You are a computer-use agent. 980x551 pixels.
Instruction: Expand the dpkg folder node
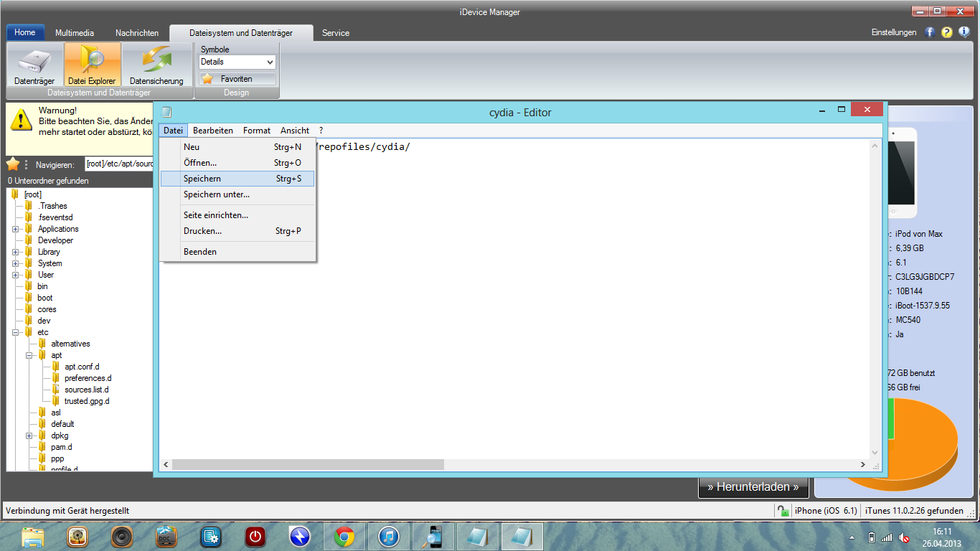(29, 435)
